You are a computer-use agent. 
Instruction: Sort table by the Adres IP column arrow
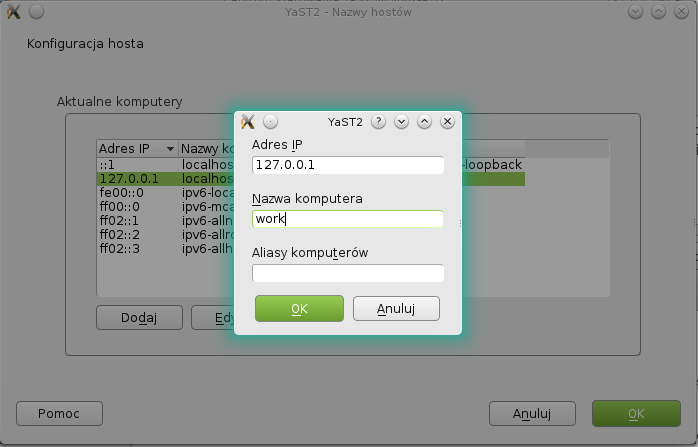pos(170,149)
